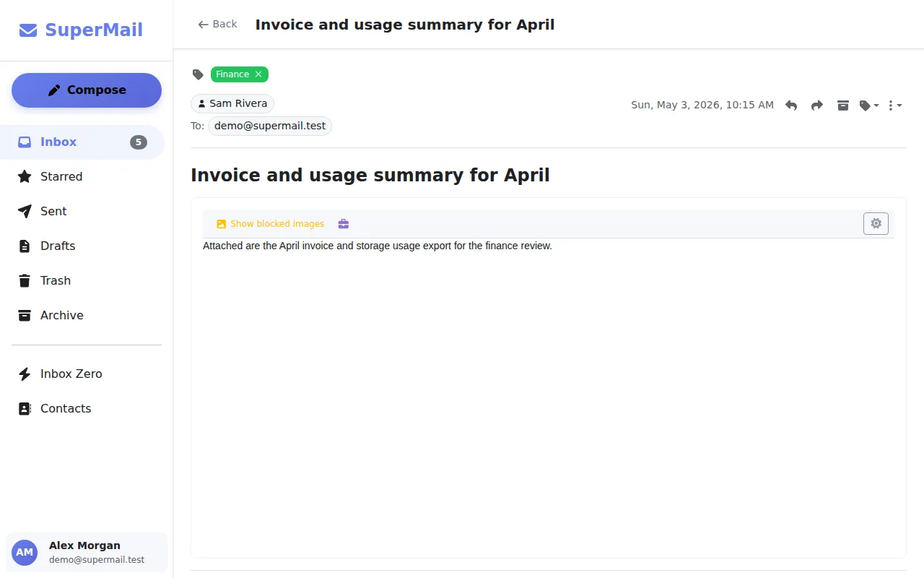Reply to this email
The width and height of the screenshot is (924, 578).
coord(791,105)
